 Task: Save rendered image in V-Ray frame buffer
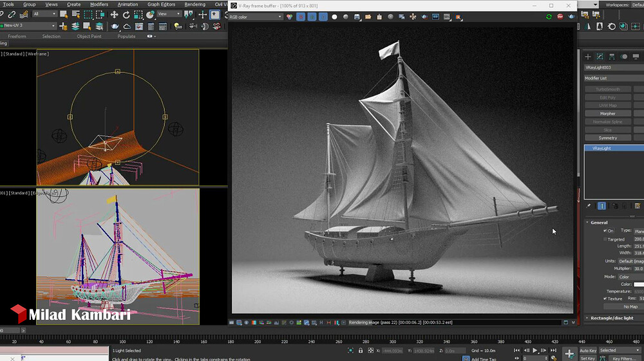point(357,17)
